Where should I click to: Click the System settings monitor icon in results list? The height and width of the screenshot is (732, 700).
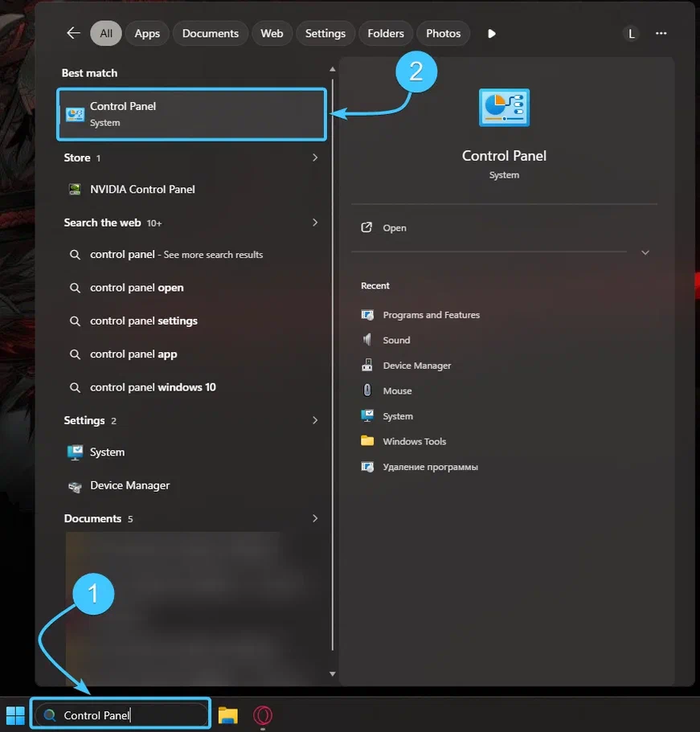75,452
